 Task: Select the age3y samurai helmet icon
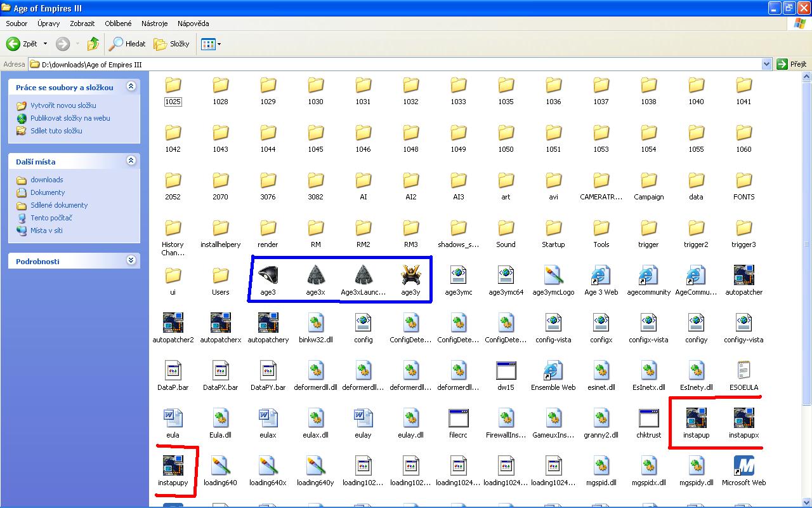[x=410, y=276]
